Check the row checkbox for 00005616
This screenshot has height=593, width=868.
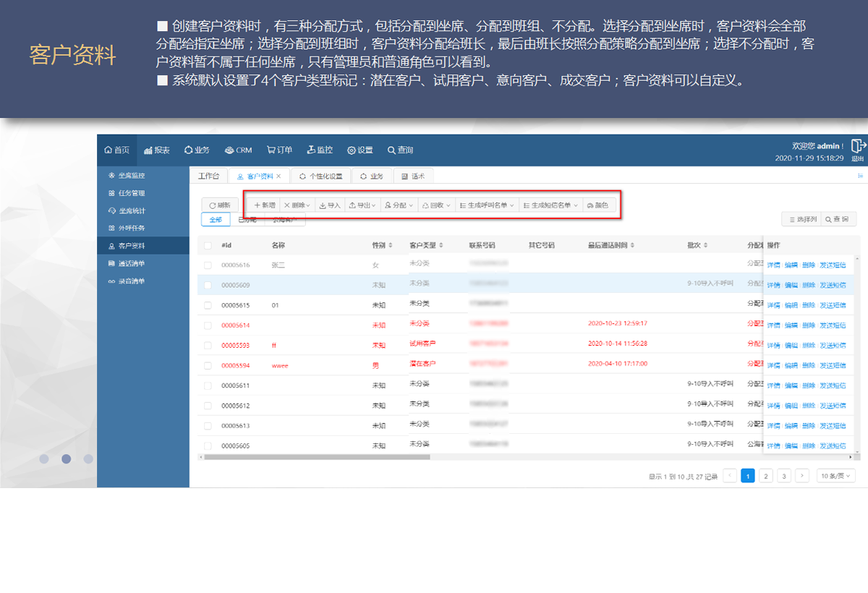click(x=208, y=265)
